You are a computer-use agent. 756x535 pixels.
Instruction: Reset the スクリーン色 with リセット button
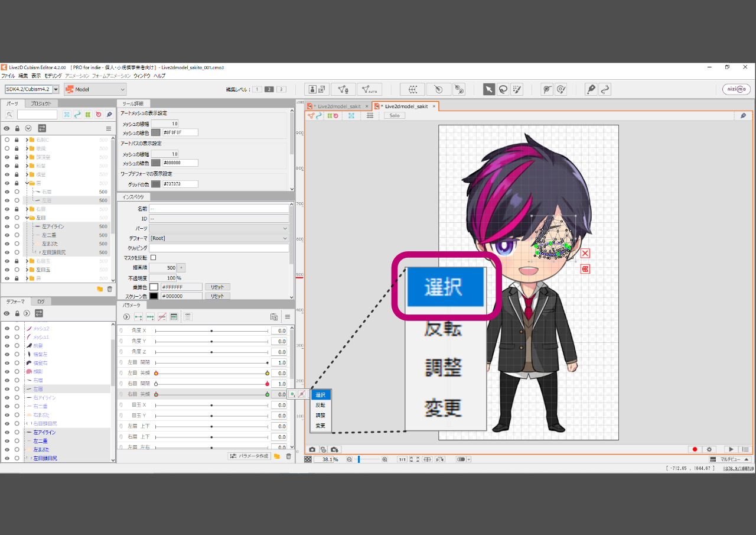(x=217, y=296)
